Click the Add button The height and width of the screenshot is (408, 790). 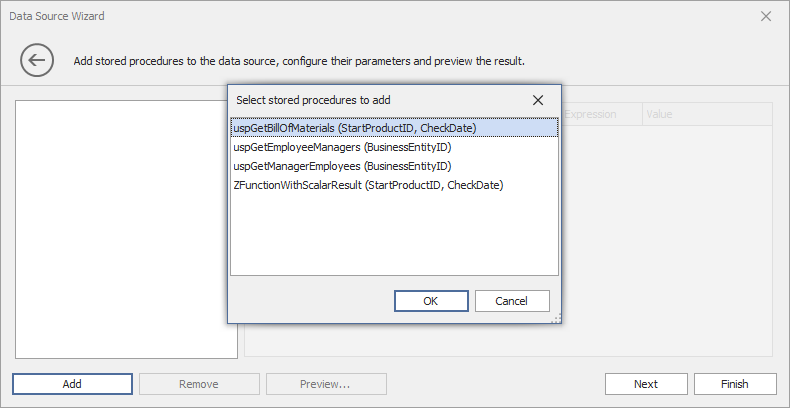pyautogui.click(x=72, y=384)
